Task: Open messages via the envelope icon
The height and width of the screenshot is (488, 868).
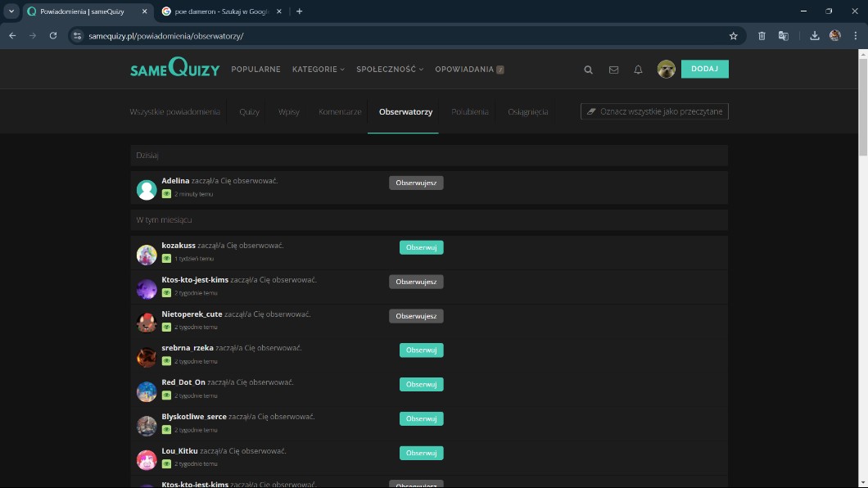Action: click(613, 70)
